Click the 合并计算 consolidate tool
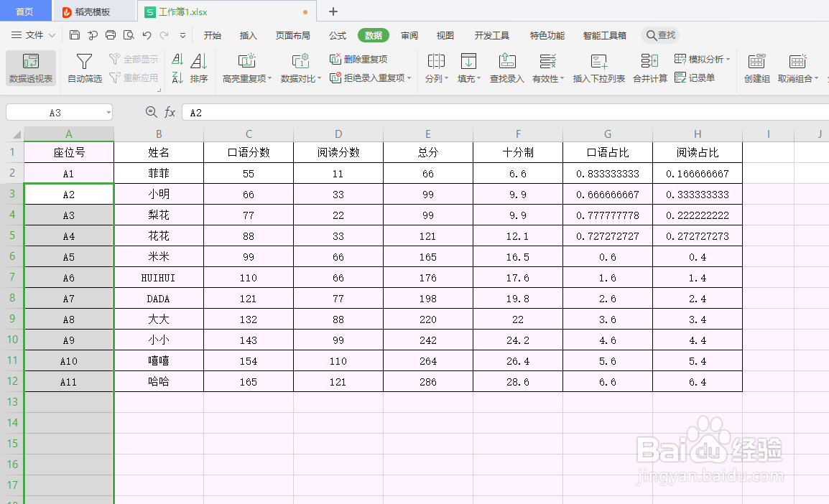The height and width of the screenshot is (504, 829). tap(649, 69)
